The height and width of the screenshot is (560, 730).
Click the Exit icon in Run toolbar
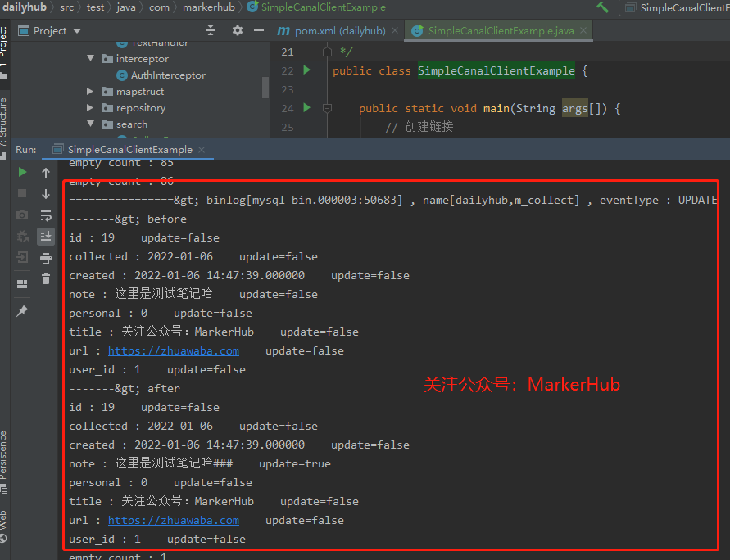tap(22, 257)
